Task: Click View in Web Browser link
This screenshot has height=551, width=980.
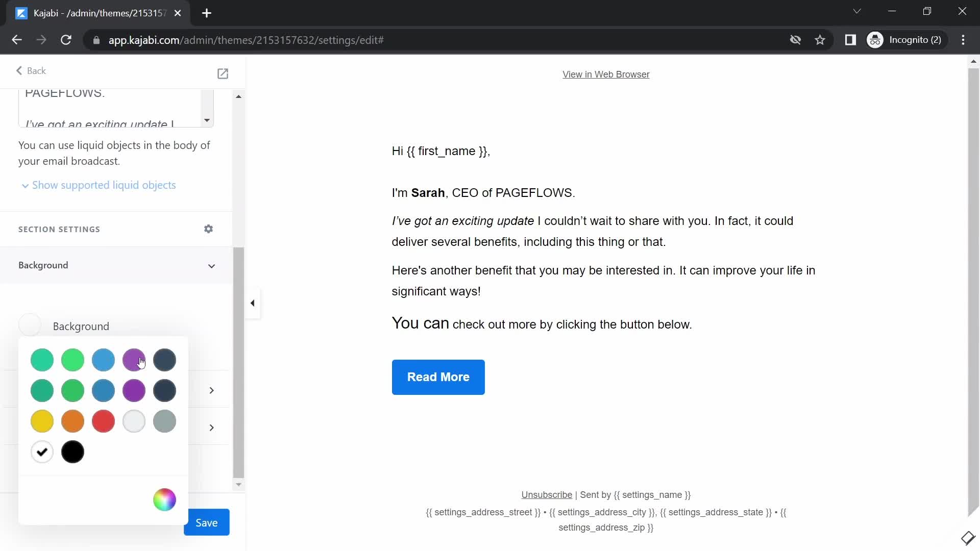Action: pos(606,74)
